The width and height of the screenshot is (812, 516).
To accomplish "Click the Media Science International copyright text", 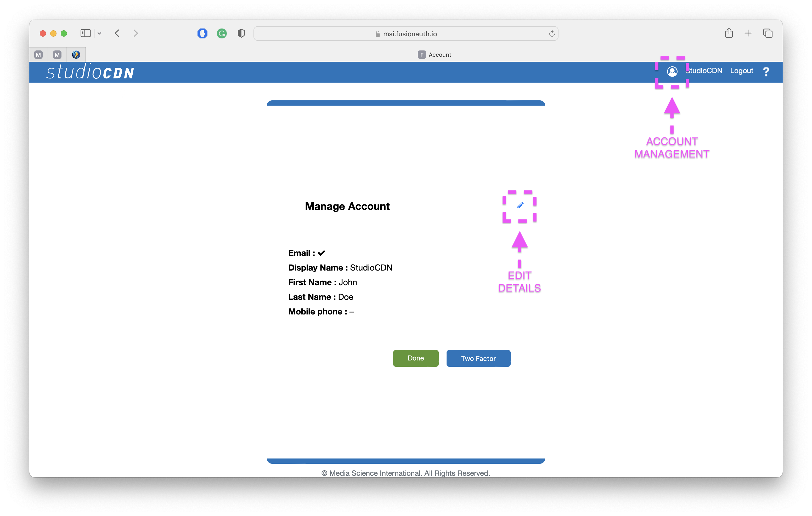I will coord(406,473).
